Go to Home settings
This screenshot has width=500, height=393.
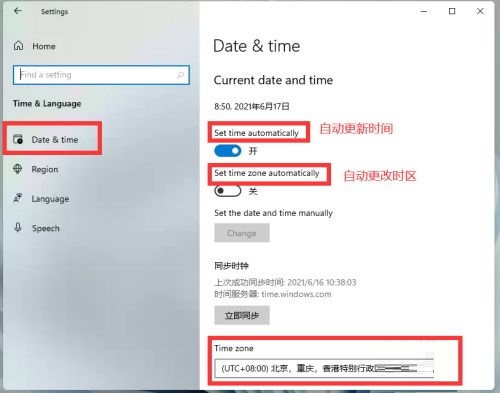(44, 46)
